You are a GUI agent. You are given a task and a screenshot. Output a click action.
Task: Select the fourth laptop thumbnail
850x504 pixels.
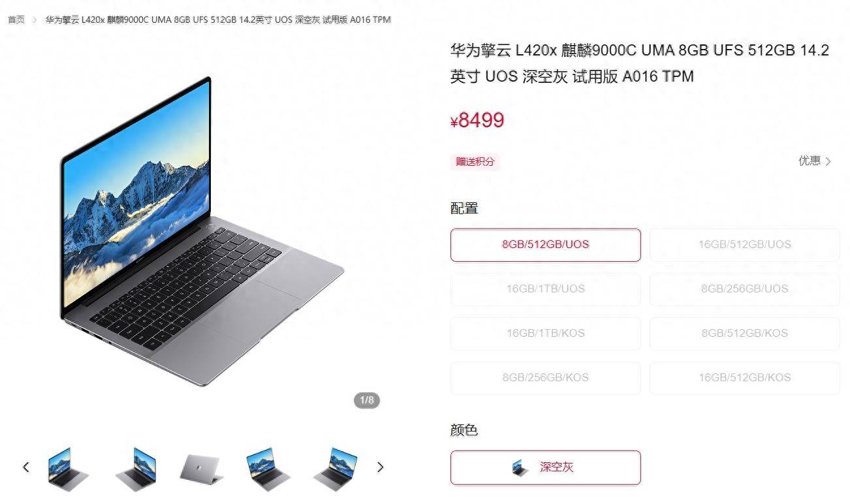pos(268,467)
